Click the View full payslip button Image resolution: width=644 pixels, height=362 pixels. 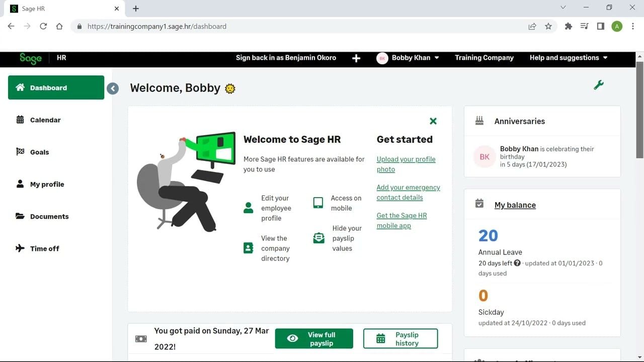click(x=314, y=339)
